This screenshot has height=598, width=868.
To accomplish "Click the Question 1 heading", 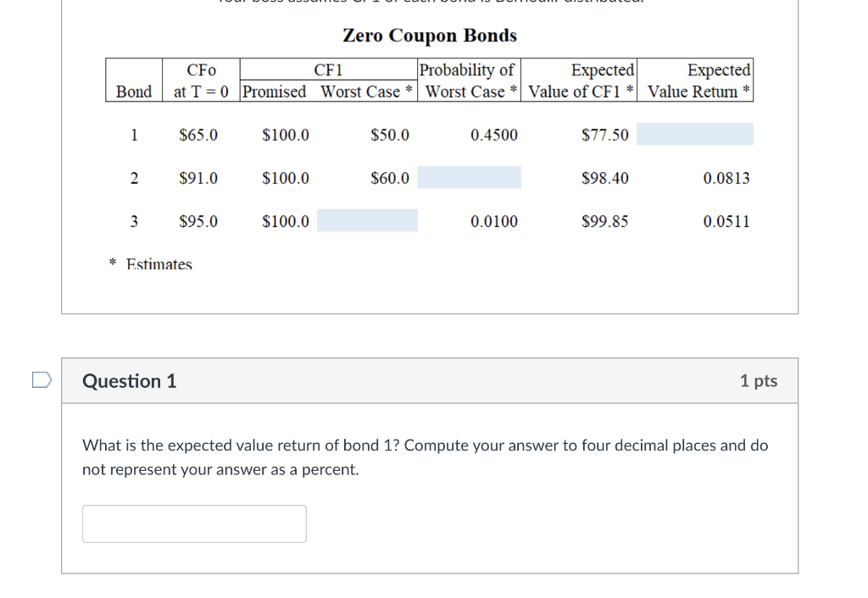I will point(129,381).
